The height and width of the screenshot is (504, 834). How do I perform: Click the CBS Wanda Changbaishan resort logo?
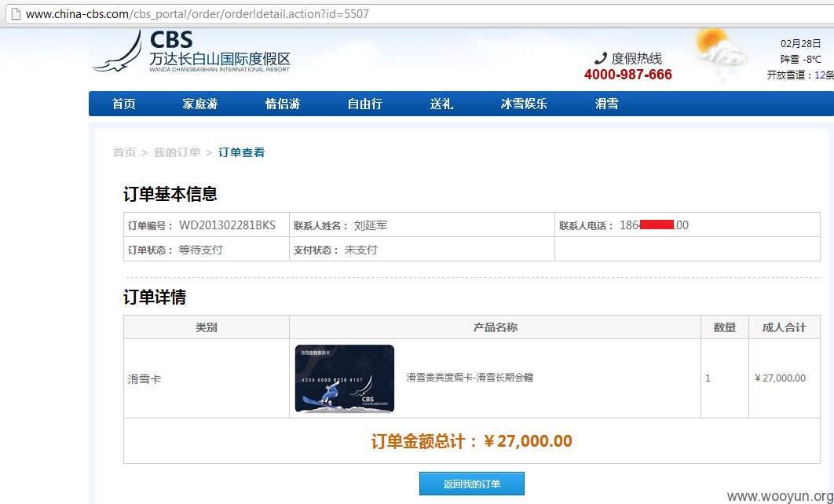point(192,52)
